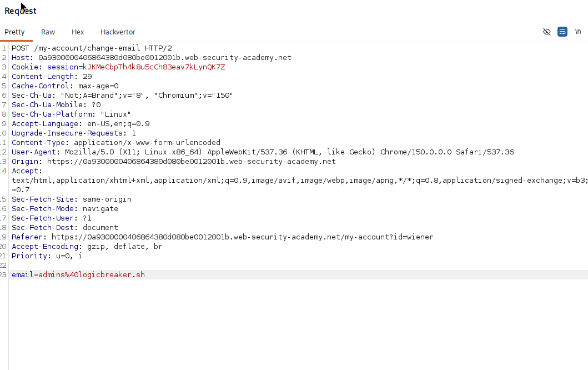Click the Referer header URL
This screenshot has height=370, width=588.
coord(242,237)
